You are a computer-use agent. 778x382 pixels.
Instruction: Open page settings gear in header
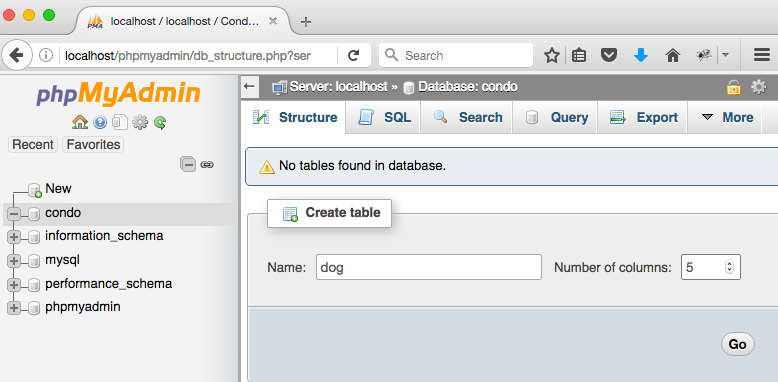click(x=759, y=87)
